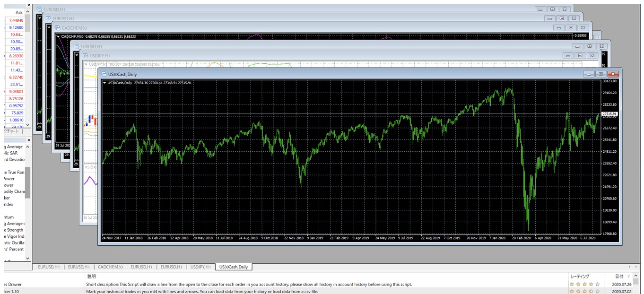Image resolution: width=644 pixels, height=294 pixels.
Task: Click Market Watch scrollbar down arrow
Action: [27, 125]
